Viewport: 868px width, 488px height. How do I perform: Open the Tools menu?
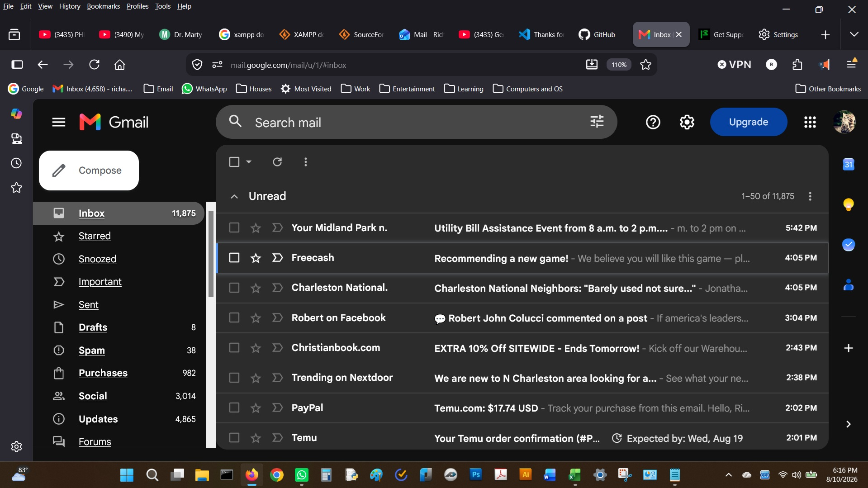[x=163, y=6]
